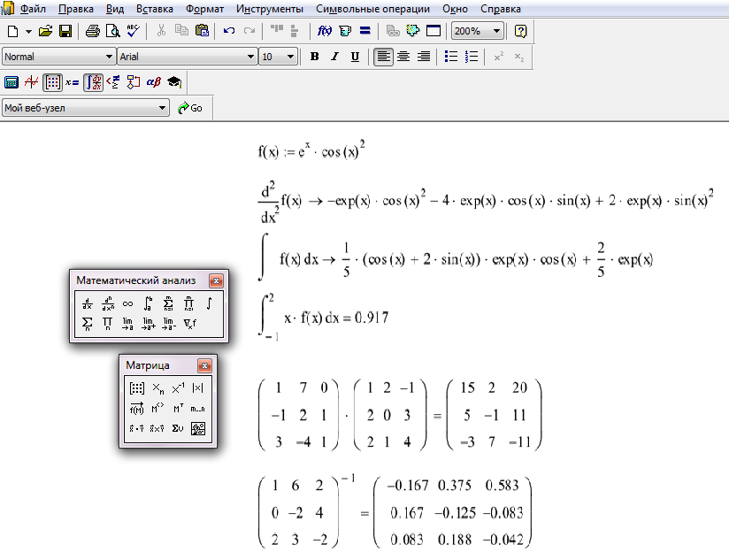Image resolution: width=729 pixels, height=560 pixels.
Task: Open print preview from the toolbar
Action: [113, 31]
